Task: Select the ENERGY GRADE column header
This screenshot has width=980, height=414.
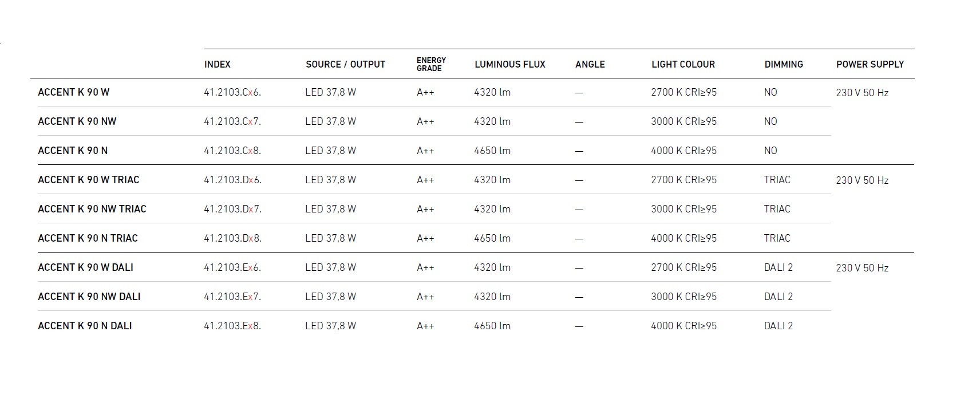Action: [x=431, y=64]
